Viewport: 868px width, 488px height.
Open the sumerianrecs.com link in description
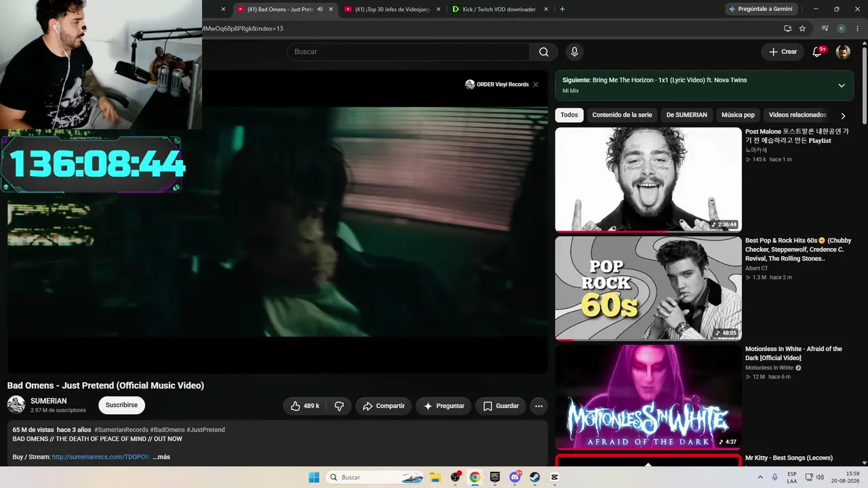pyautogui.click(x=101, y=457)
